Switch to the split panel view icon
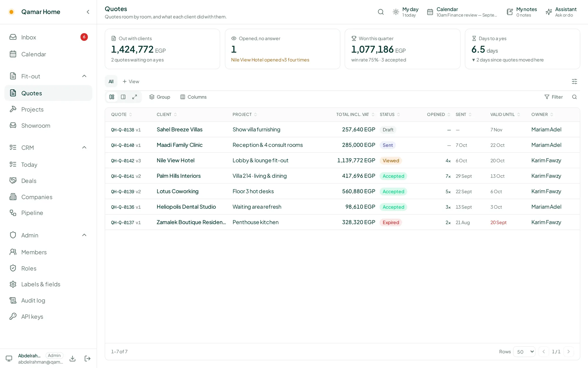 coord(123,97)
